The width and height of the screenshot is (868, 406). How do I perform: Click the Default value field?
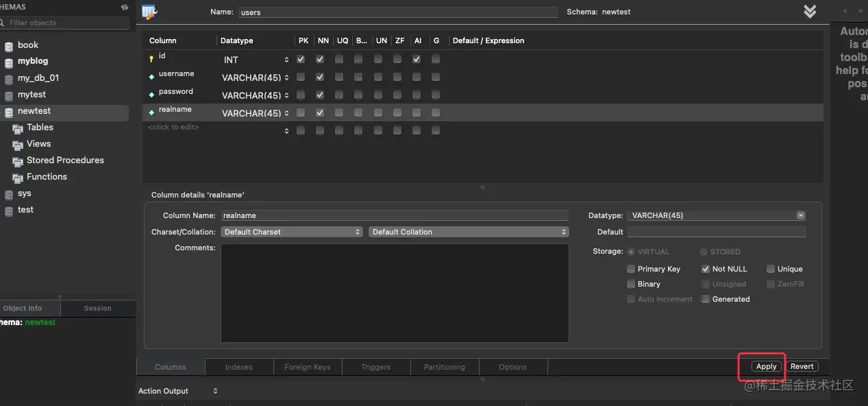pyautogui.click(x=717, y=232)
